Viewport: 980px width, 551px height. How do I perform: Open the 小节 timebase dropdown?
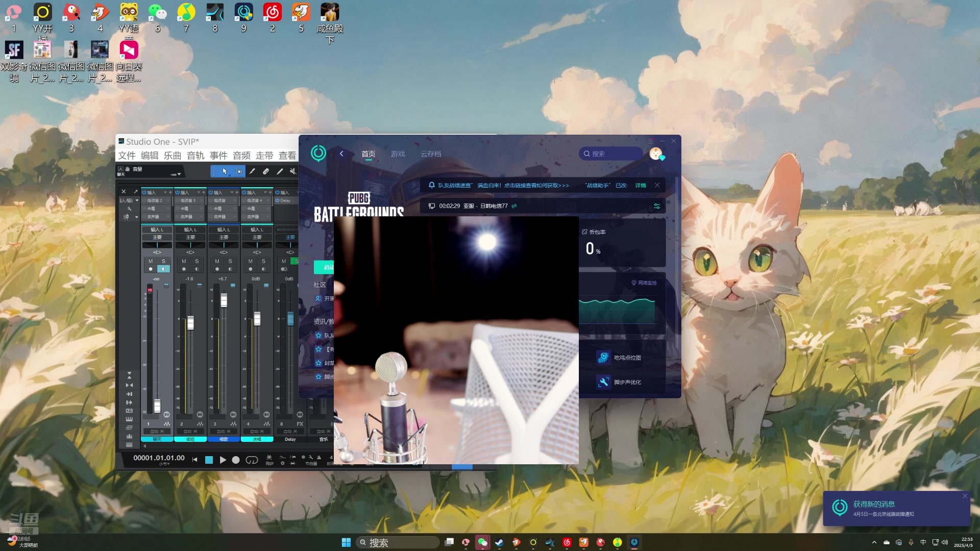[164, 464]
